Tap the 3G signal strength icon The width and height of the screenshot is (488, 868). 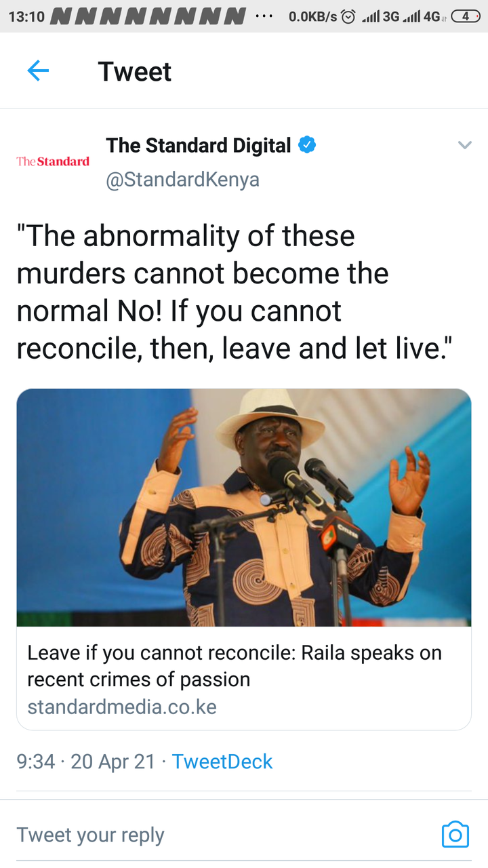(380, 16)
